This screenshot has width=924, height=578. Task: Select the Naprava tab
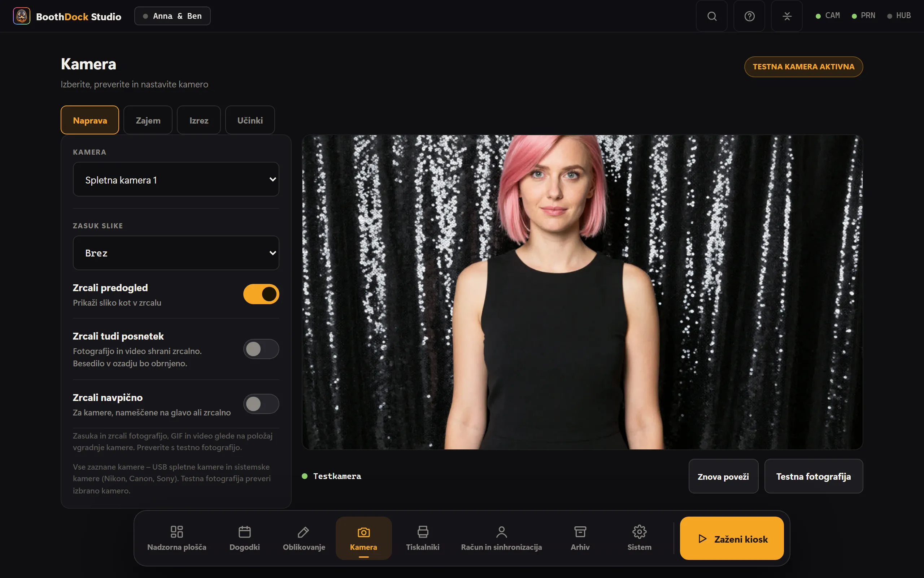click(x=90, y=120)
